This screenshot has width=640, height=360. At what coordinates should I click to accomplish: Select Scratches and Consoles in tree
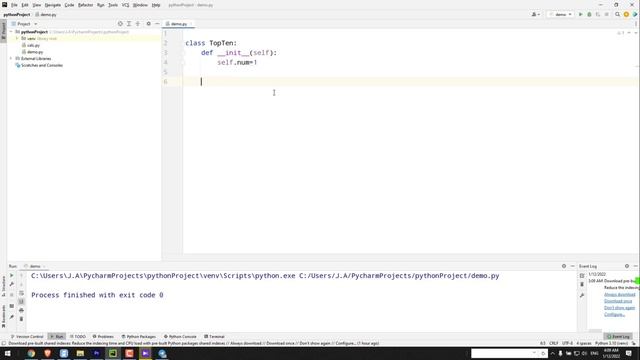42,65
